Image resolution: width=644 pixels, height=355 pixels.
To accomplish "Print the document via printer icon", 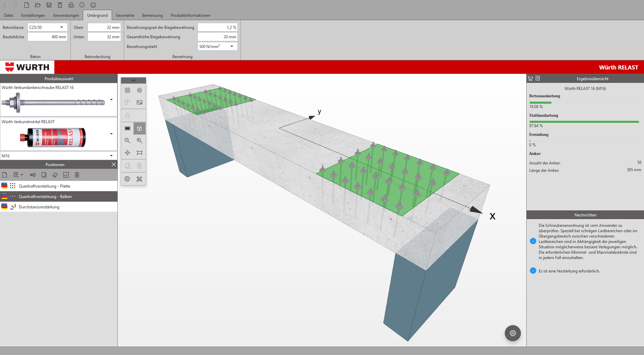I will coord(71,5).
